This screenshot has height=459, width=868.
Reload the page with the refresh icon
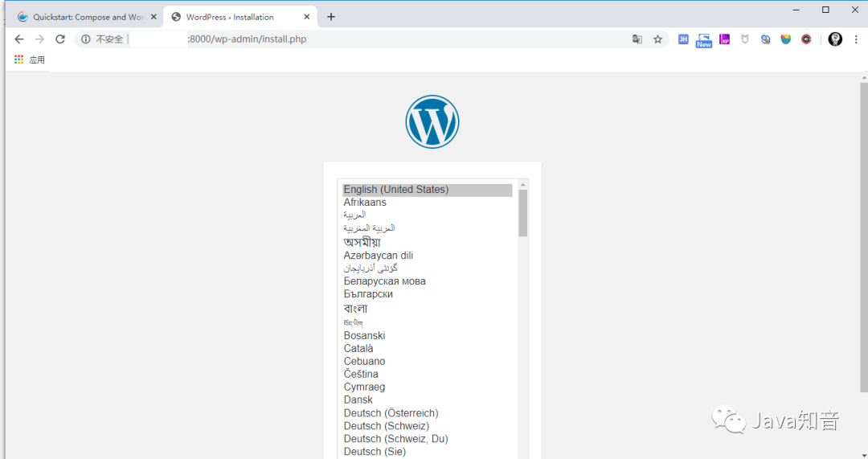(60, 39)
